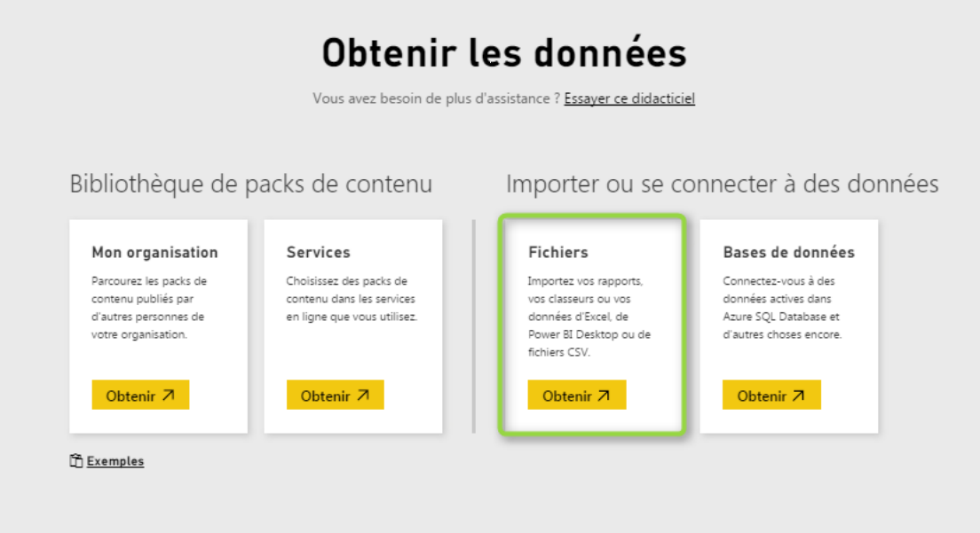Viewport: 980px width, 533px height.
Task: Click arrow icon on Mon organisation's Obtenir button
Action: click(x=168, y=396)
